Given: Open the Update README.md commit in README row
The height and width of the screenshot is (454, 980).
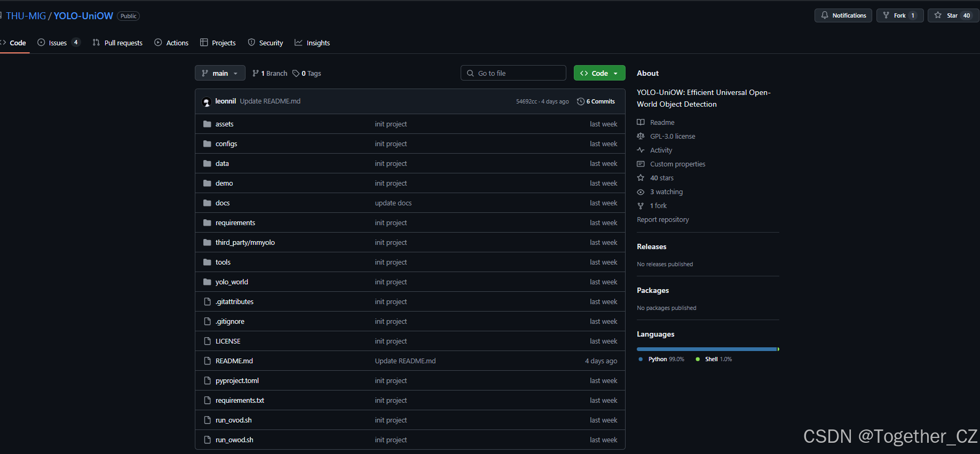Looking at the screenshot, I should click(405, 361).
